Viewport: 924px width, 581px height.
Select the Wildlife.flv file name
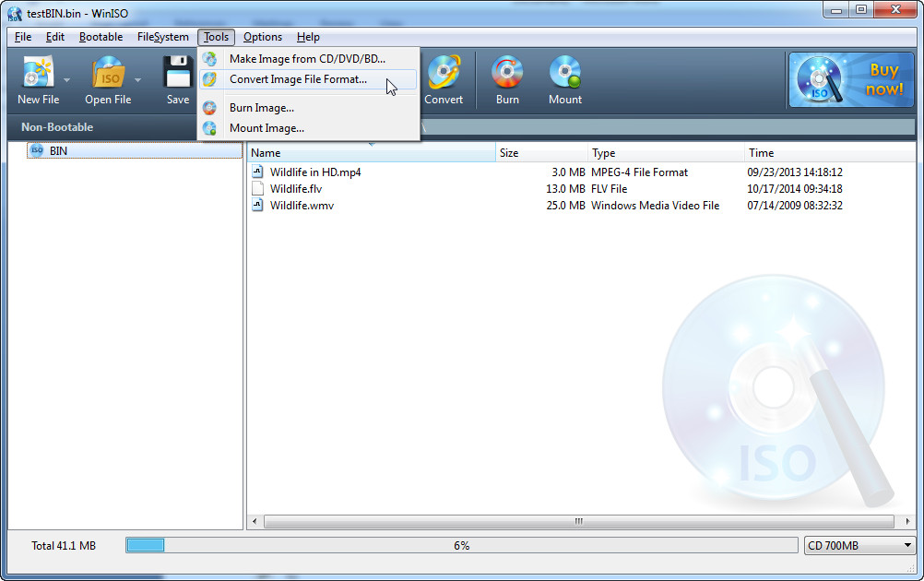296,188
